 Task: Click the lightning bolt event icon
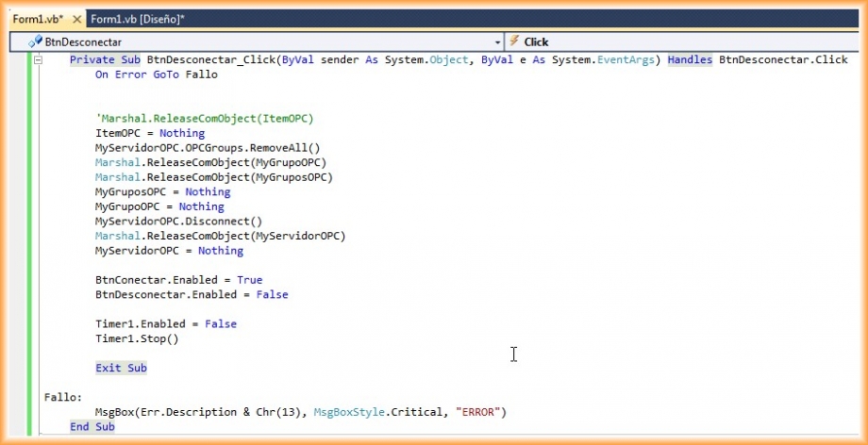point(514,41)
